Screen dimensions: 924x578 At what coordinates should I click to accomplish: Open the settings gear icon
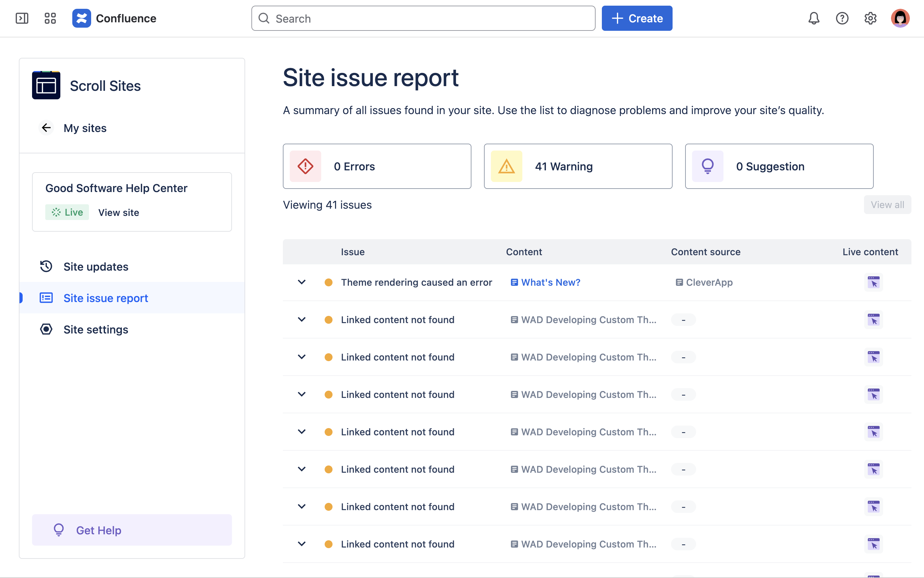tap(870, 18)
